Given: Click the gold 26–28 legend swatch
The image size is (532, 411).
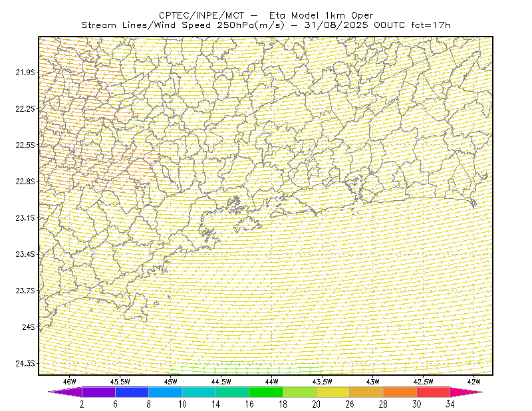Looking at the screenshot, I should click(x=366, y=392).
